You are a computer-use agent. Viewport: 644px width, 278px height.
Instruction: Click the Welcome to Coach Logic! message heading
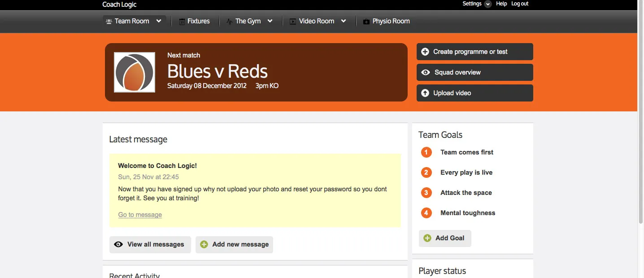(x=157, y=166)
